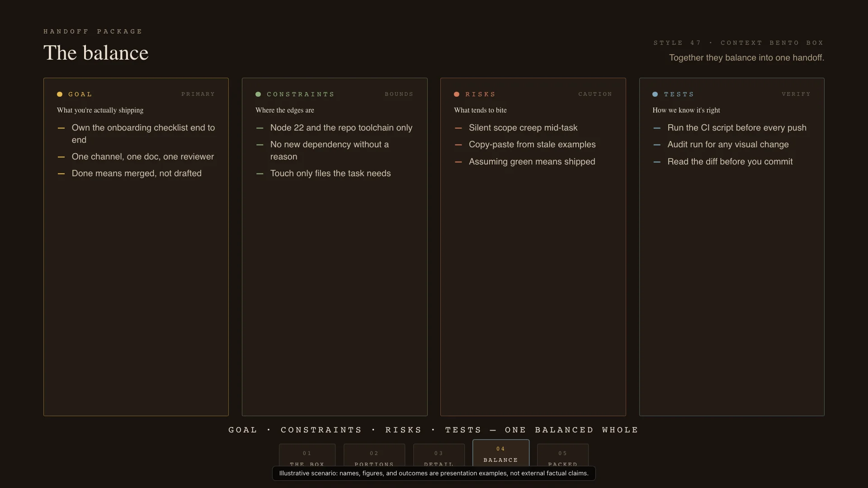Viewport: 868px width, 488px height.
Task: Select the RISKS card heading
Action: click(x=481, y=94)
